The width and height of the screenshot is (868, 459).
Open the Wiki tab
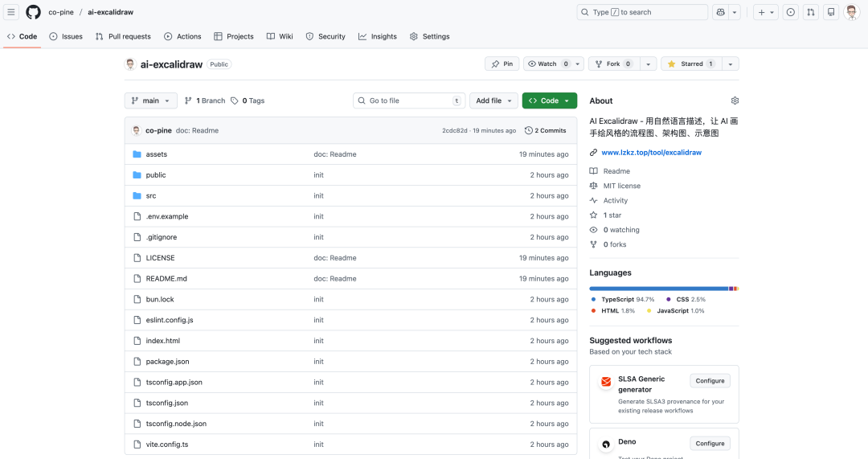point(280,36)
